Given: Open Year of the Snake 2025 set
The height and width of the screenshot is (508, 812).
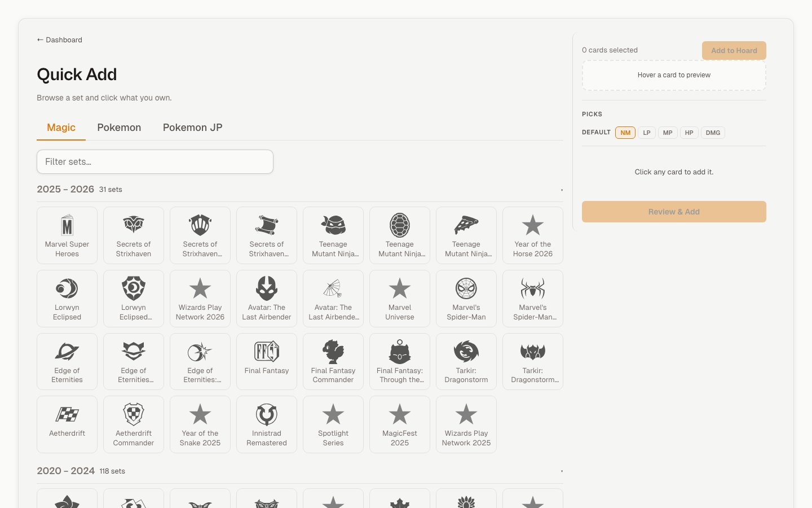Looking at the screenshot, I should point(200,424).
